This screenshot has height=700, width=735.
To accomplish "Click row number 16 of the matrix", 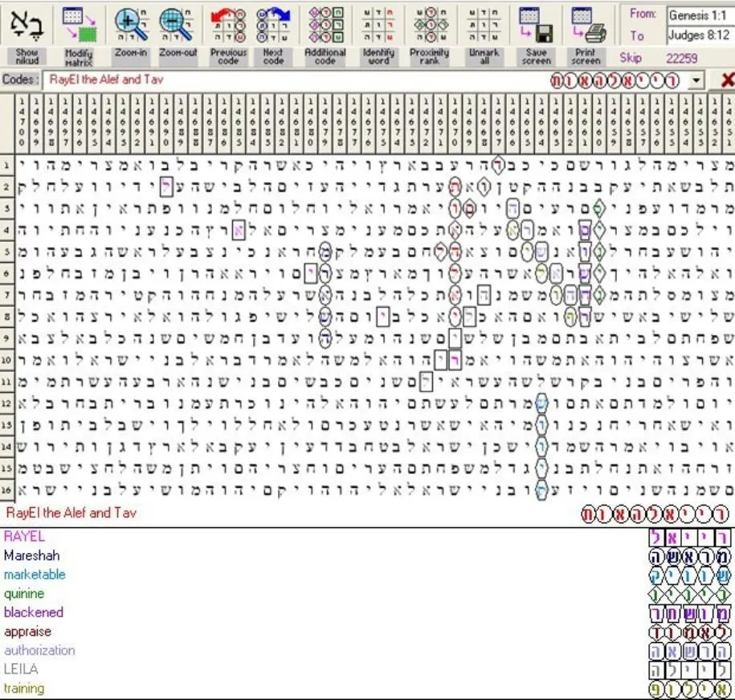I will (x=7, y=490).
